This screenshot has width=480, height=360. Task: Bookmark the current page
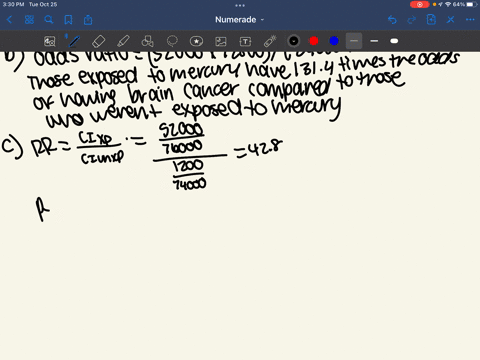[68, 20]
